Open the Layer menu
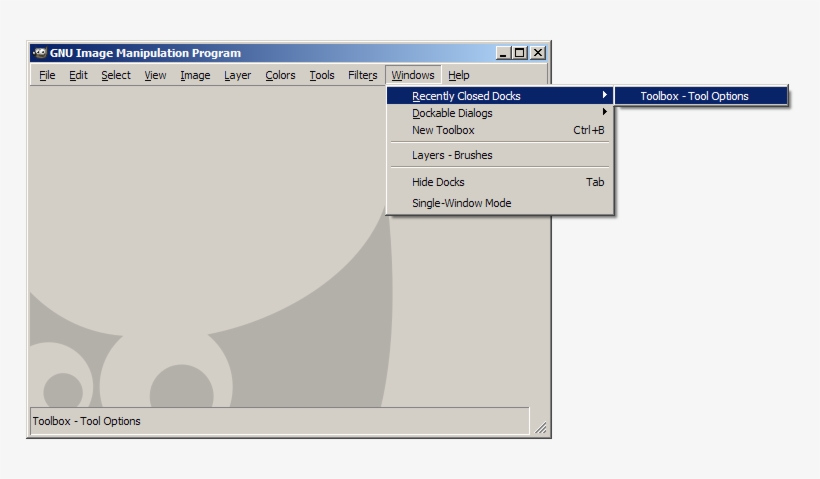 (x=237, y=75)
